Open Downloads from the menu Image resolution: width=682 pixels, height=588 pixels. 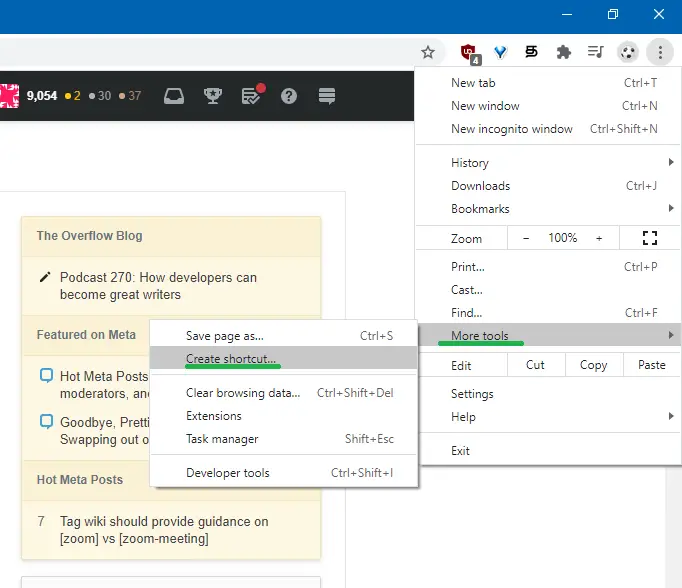(548, 186)
